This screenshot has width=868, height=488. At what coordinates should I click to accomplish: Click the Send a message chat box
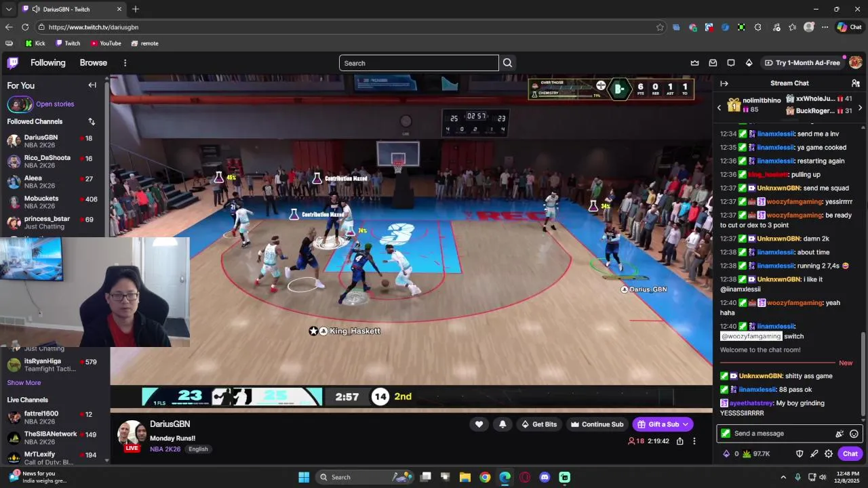pos(784,434)
